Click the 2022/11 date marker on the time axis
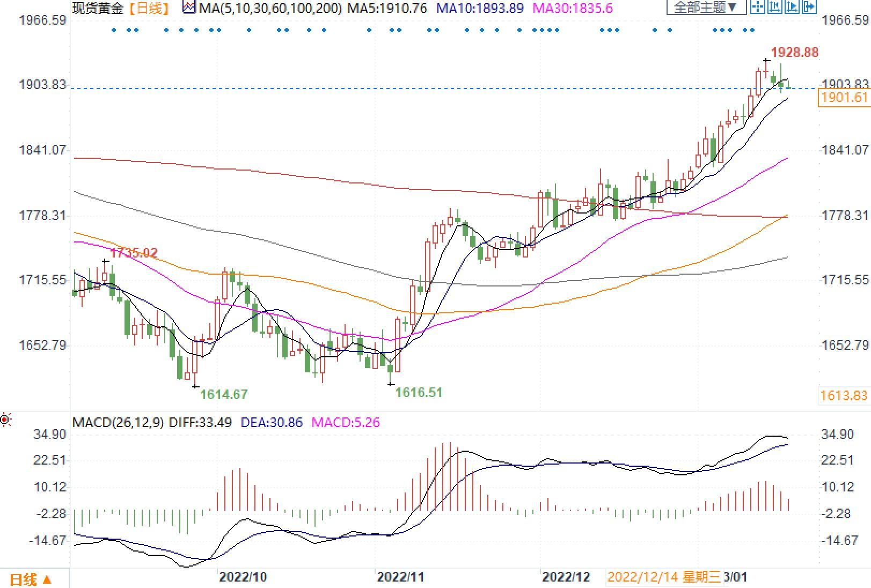 [x=400, y=577]
